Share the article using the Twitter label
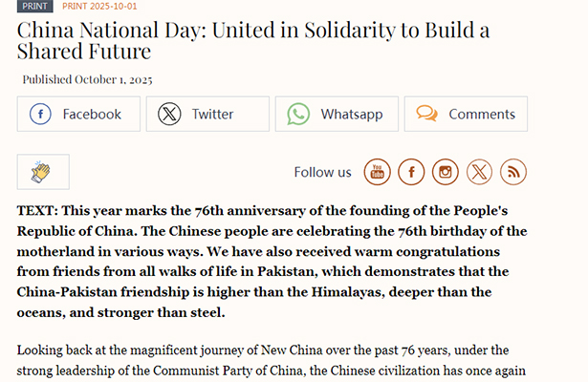588x382 pixels. click(x=212, y=115)
